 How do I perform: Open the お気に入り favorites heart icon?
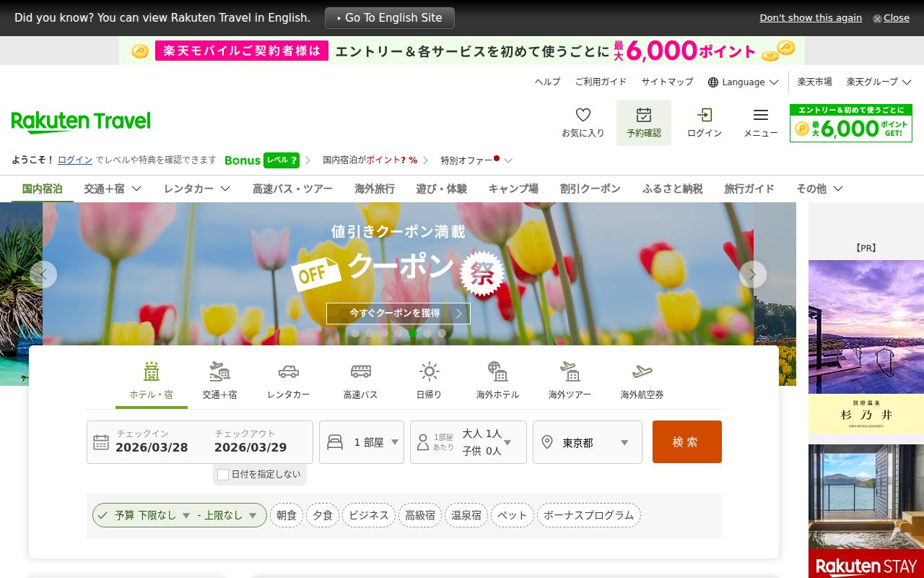pyautogui.click(x=583, y=123)
